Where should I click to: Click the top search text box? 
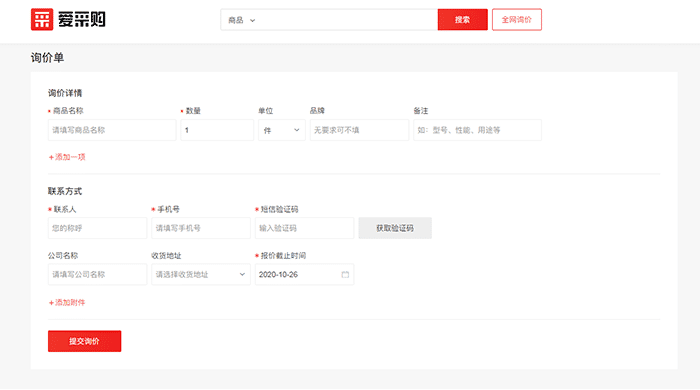(x=348, y=20)
